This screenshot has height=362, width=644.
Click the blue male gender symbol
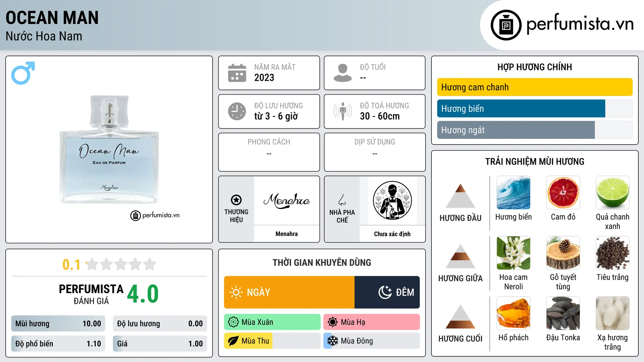coord(23,73)
